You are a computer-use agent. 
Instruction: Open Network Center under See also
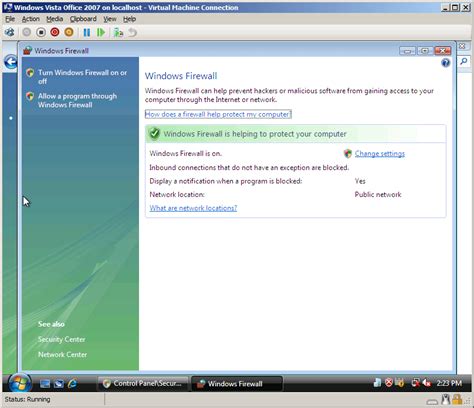tap(62, 355)
